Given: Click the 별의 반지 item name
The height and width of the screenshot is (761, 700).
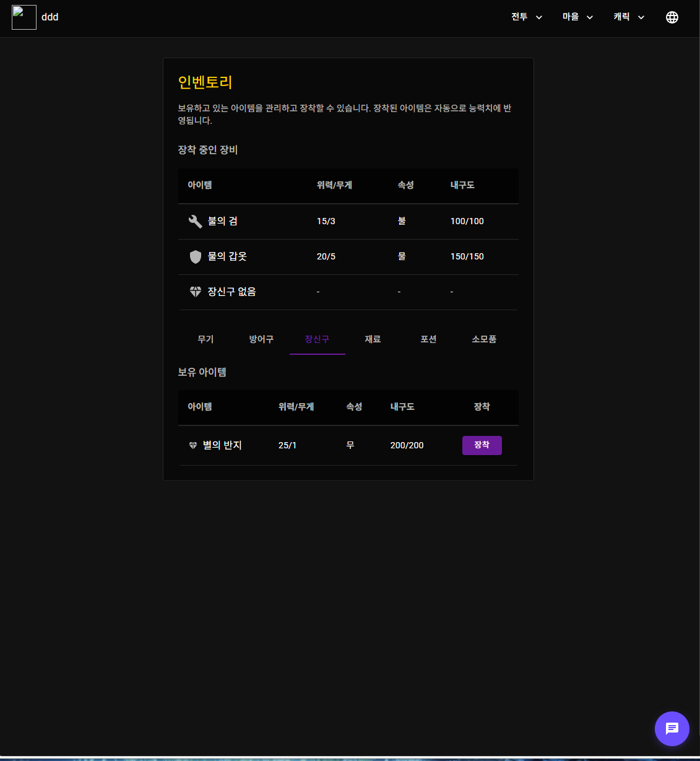Looking at the screenshot, I should [222, 445].
